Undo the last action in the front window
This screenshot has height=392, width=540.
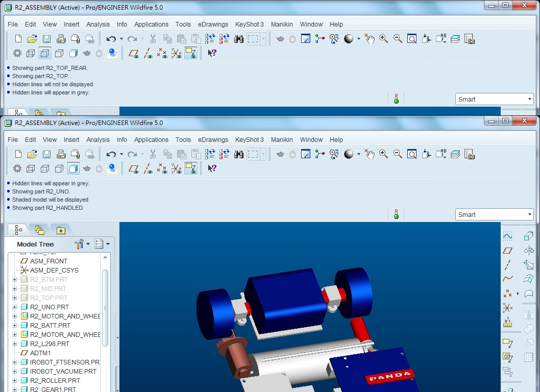(111, 154)
